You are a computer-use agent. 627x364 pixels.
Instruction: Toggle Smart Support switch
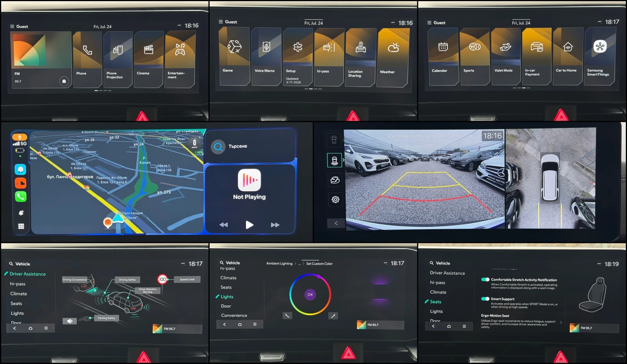[x=485, y=299]
